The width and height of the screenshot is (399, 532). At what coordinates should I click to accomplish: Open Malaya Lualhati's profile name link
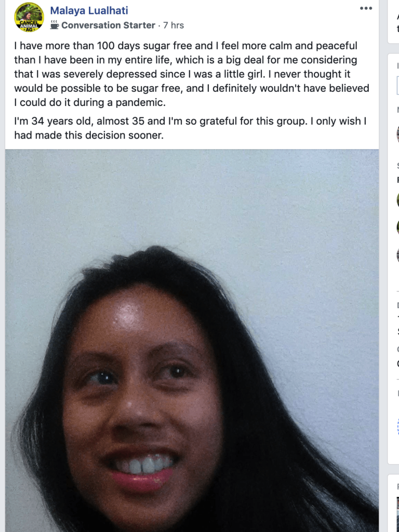point(89,10)
